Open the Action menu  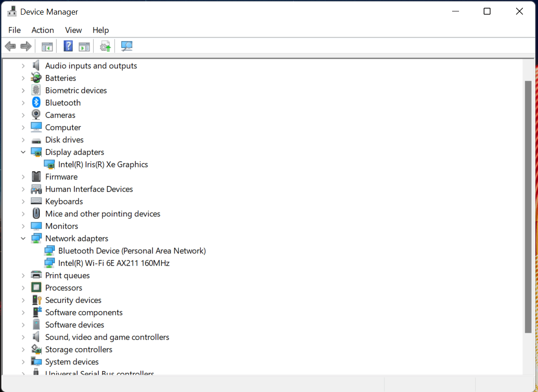pos(42,30)
